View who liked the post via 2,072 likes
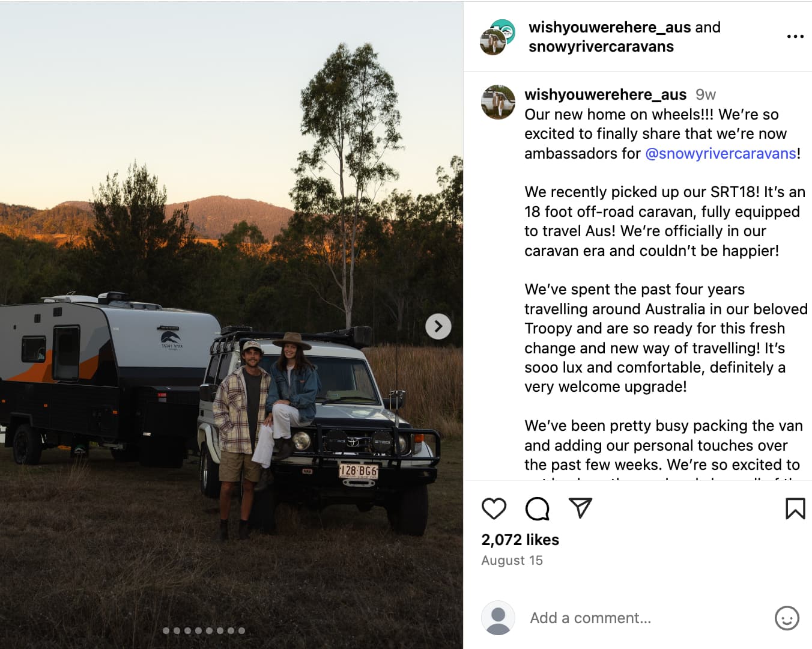812x649 pixels. [520, 540]
